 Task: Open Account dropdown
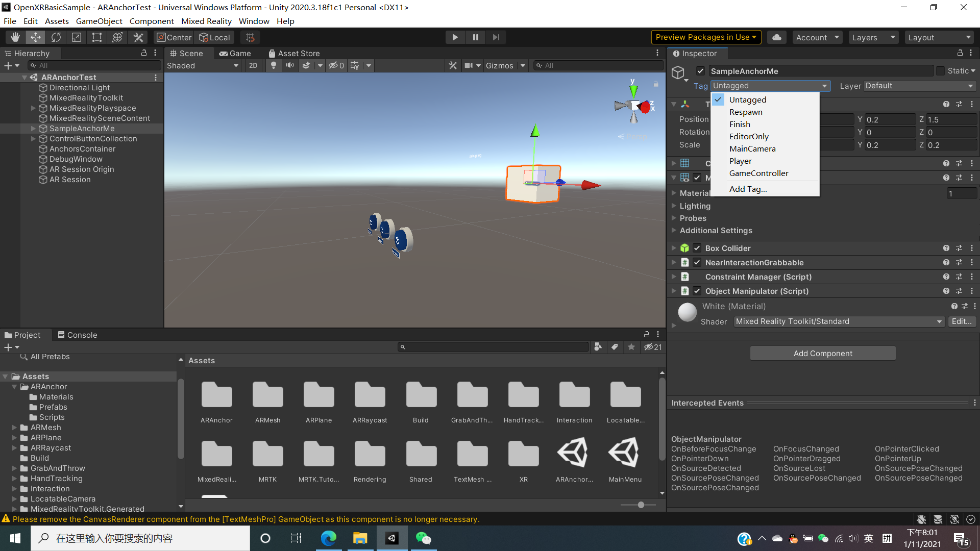[817, 37]
